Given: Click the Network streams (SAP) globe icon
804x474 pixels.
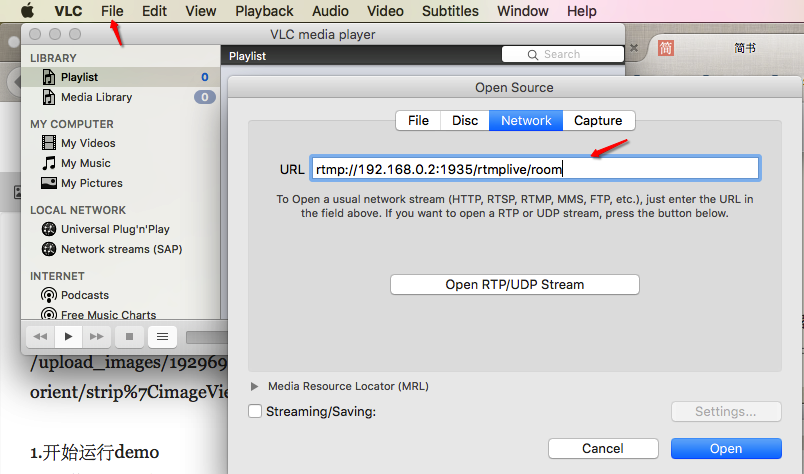Looking at the screenshot, I should click(x=49, y=249).
